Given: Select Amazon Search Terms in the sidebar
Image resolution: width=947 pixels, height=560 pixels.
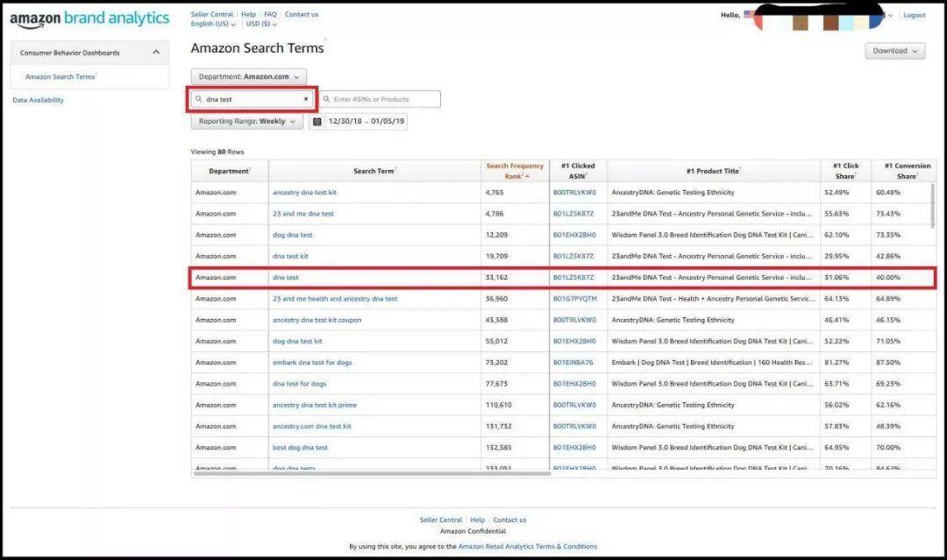Looking at the screenshot, I should (x=60, y=76).
